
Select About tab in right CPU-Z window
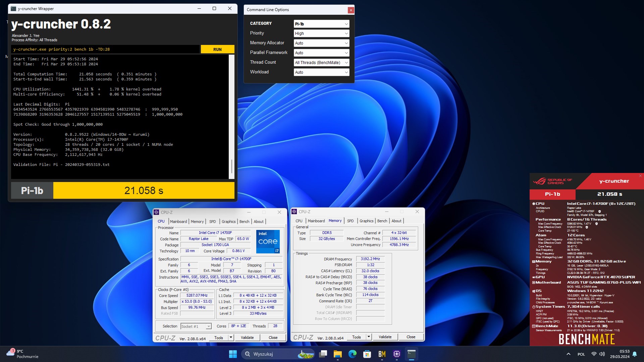click(x=396, y=221)
